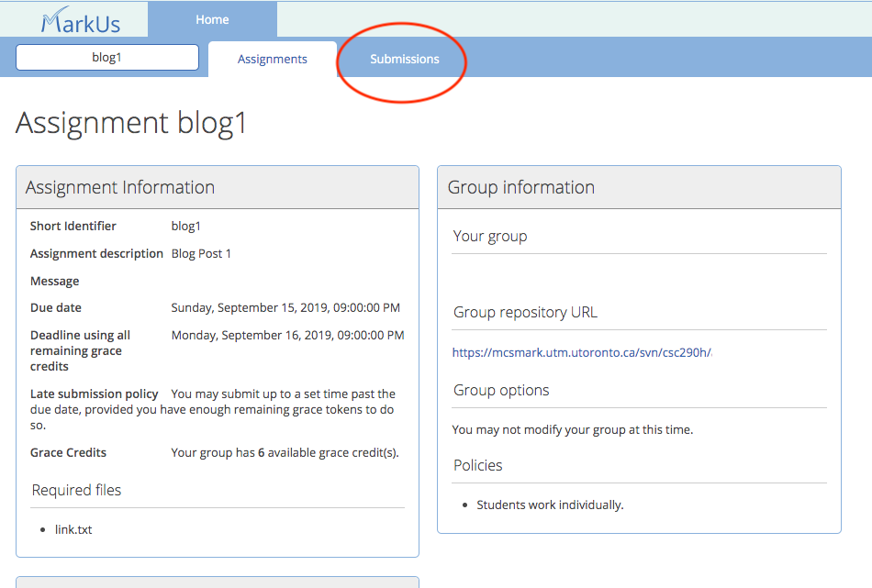The height and width of the screenshot is (588, 872).
Task: Click the 'Your group' section heading
Action: click(x=490, y=236)
